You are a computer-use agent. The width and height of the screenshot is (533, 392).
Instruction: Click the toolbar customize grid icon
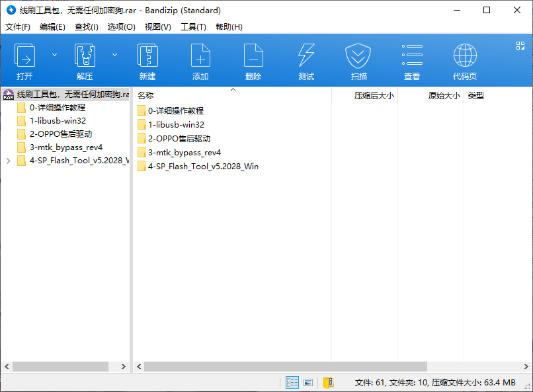(x=520, y=46)
